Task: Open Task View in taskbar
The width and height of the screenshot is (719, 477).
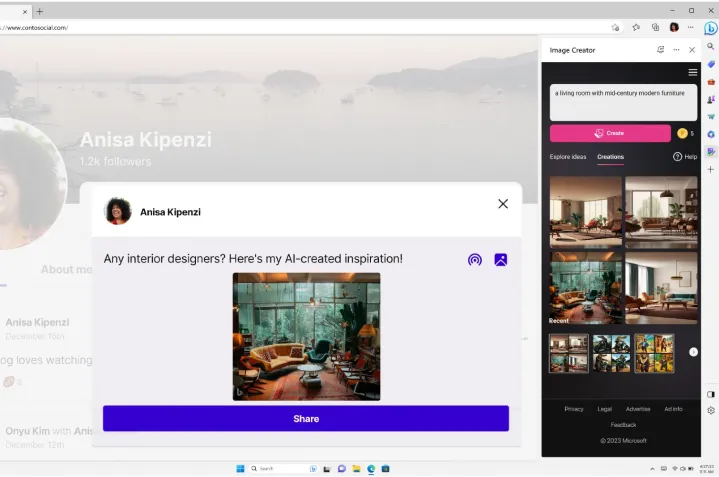Action: (x=327, y=469)
